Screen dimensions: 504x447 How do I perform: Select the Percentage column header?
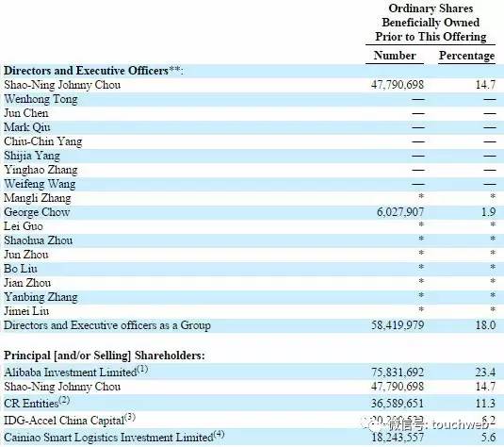[x=466, y=56]
